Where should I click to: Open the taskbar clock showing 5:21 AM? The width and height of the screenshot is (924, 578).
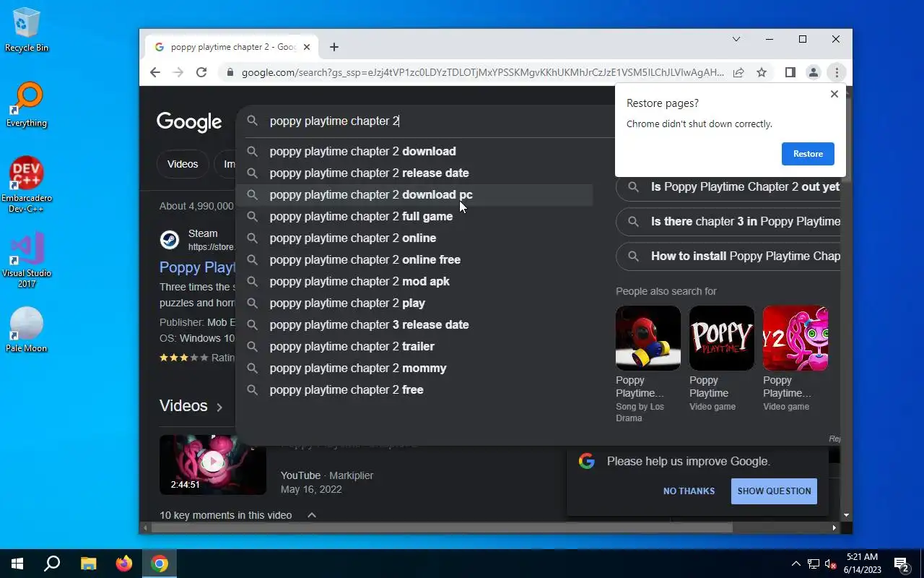click(x=862, y=564)
